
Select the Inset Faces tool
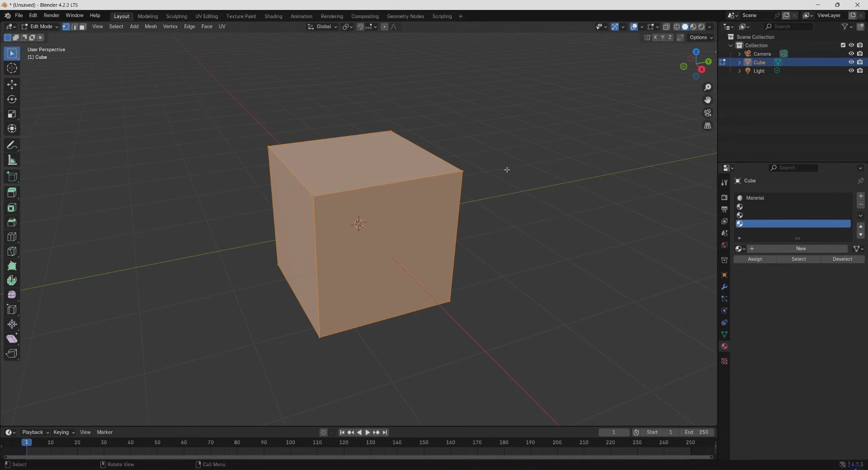12,207
